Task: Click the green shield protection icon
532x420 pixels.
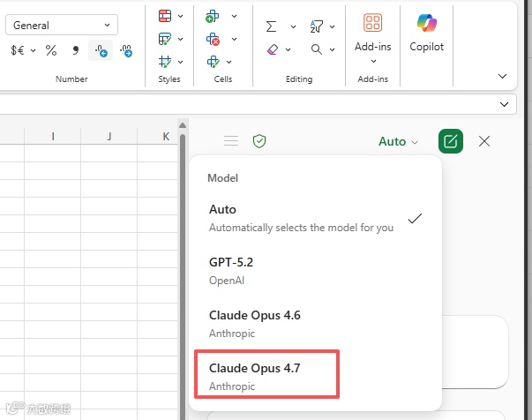Action: click(x=259, y=141)
